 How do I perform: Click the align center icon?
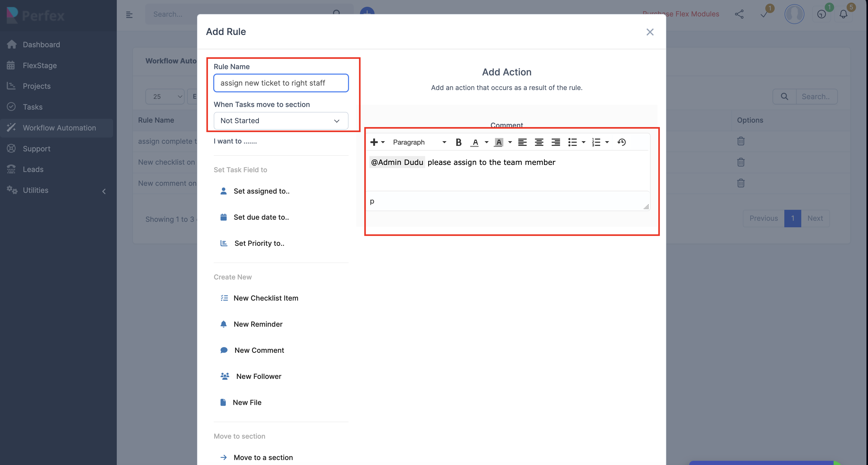[x=539, y=142]
